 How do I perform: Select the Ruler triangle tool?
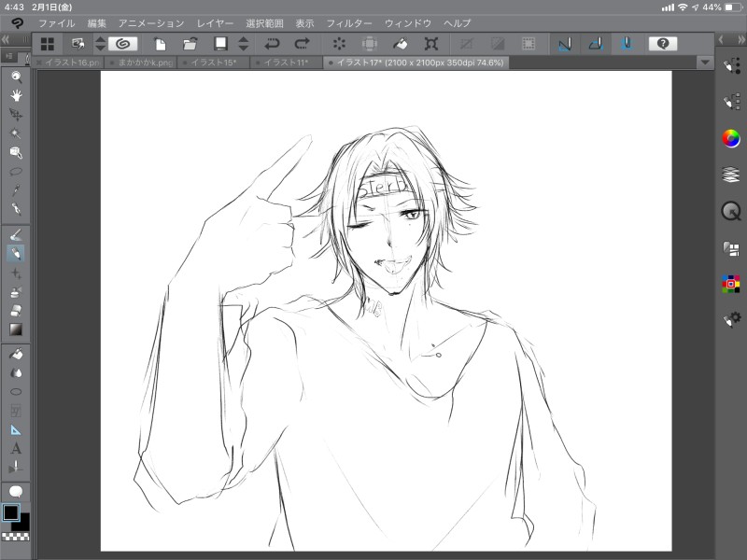(16, 430)
